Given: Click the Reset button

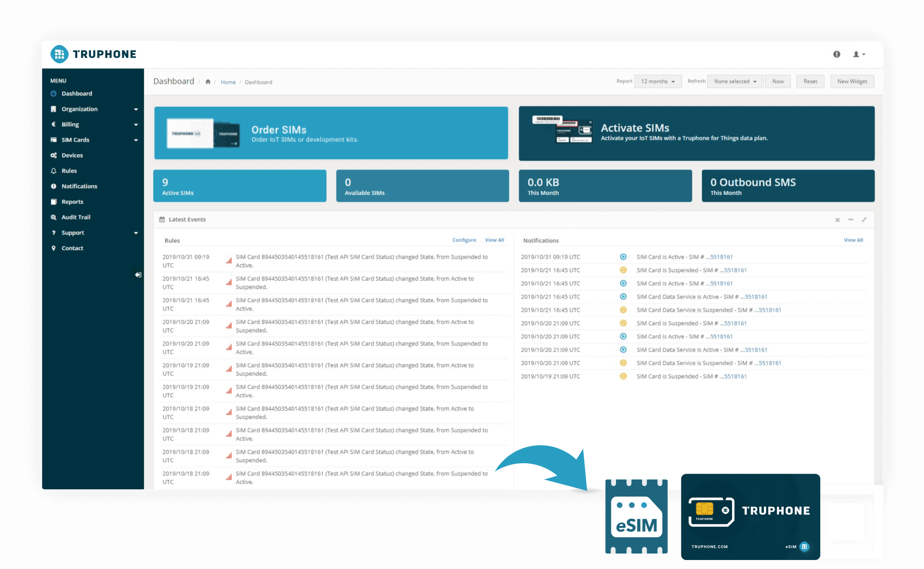Looking at the screenshot, I should [810, 82].
